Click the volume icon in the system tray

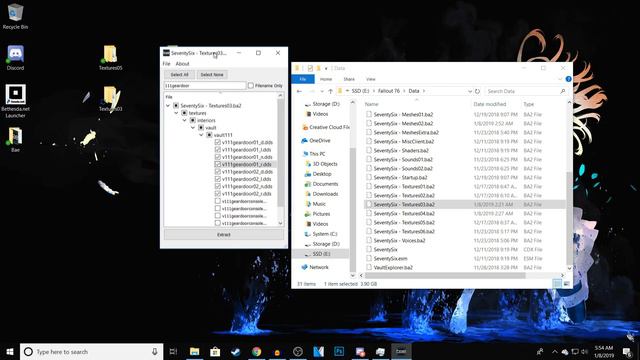(584, 351)
